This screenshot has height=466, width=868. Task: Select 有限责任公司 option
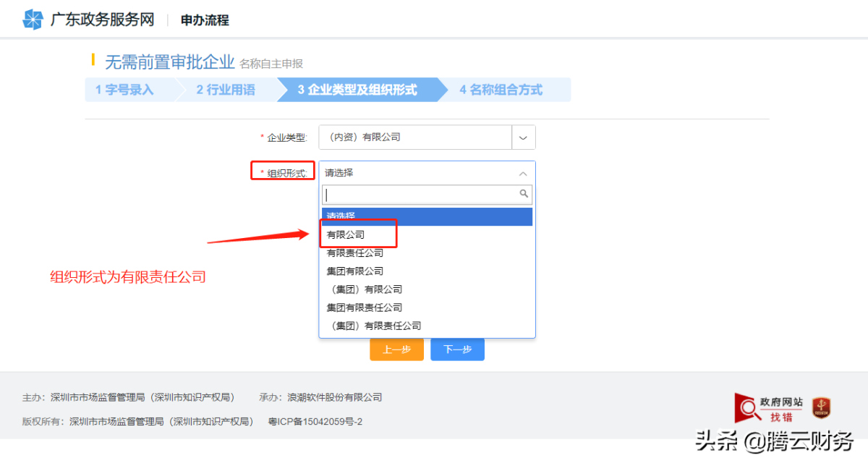(355, 253)
